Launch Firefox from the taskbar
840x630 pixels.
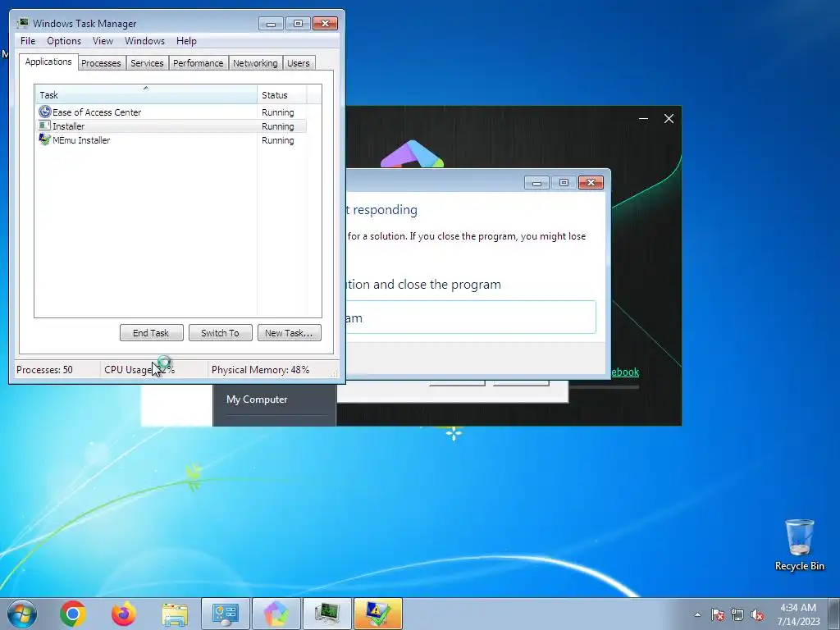[x=124, y=614]
